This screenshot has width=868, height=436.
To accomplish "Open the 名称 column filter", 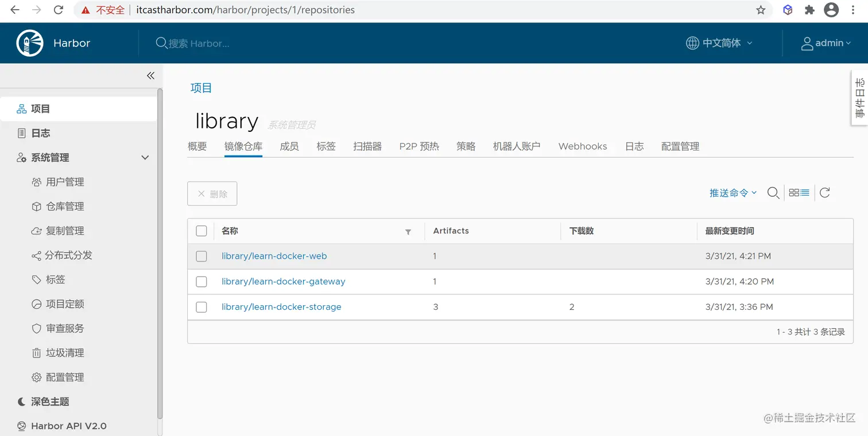I will click(408, 232).
